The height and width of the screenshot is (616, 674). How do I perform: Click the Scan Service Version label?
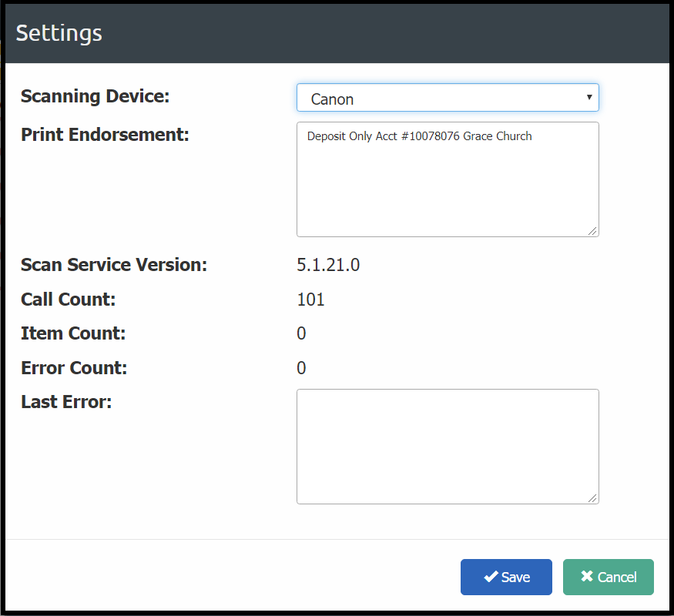click(114, 265)
